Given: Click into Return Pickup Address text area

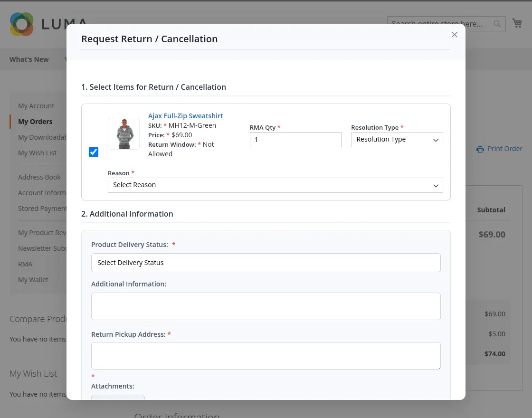Looking at the screenshot, I should (266, 356).
